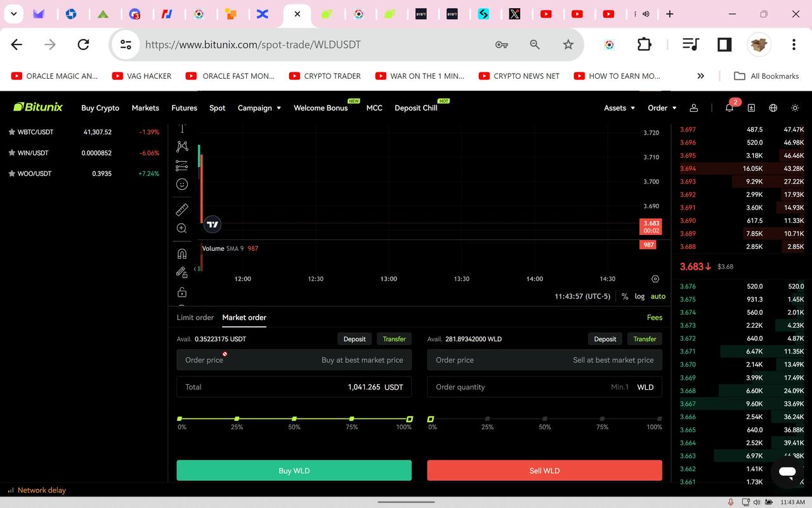Open the browser extensions puzzle icon
The height and width of the screenshot is (508, 812).
[644, 44]
